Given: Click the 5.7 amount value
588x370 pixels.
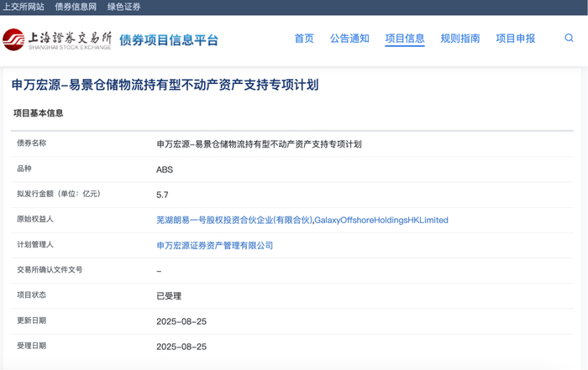Looking at the screenshot, I should 162,195.
